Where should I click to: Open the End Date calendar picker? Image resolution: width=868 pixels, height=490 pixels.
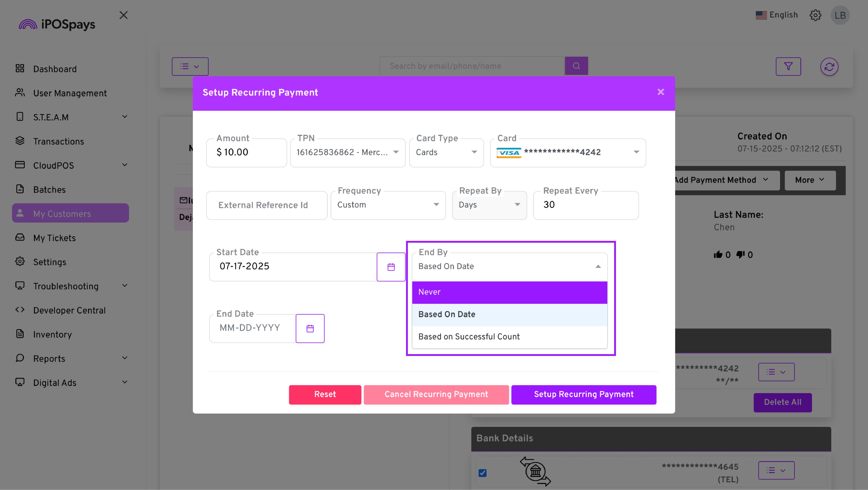pos(310,328)
